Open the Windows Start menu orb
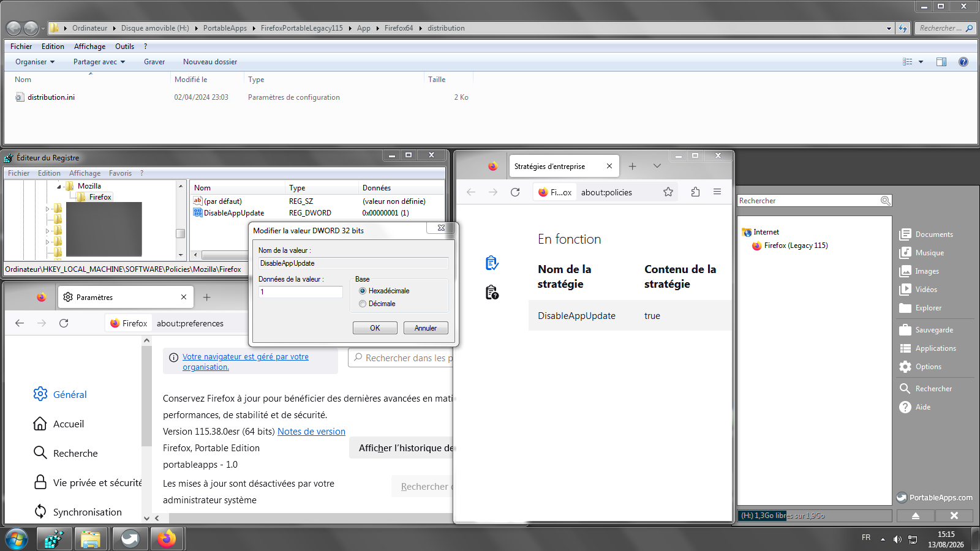 pyautogui.click(x=17, y=539)
